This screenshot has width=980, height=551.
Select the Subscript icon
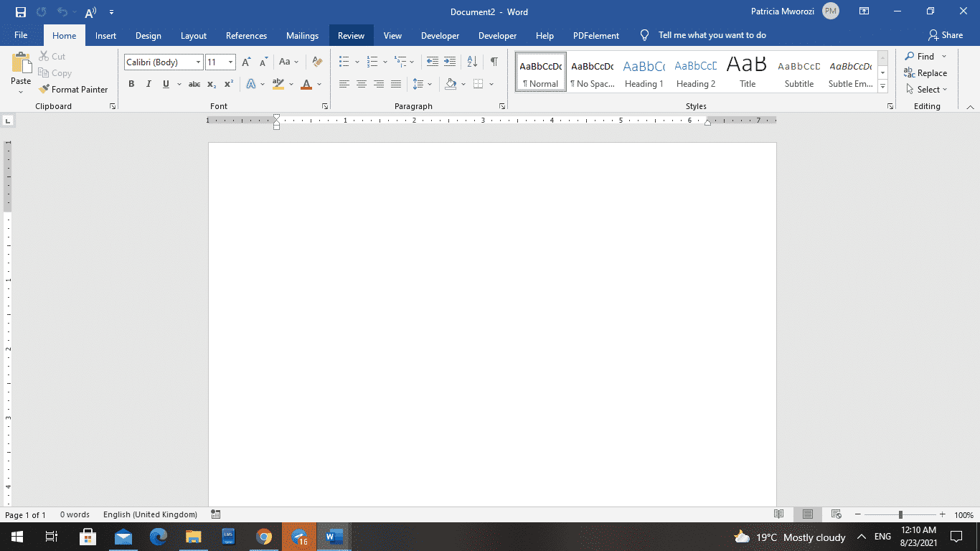tap(211, 84)
